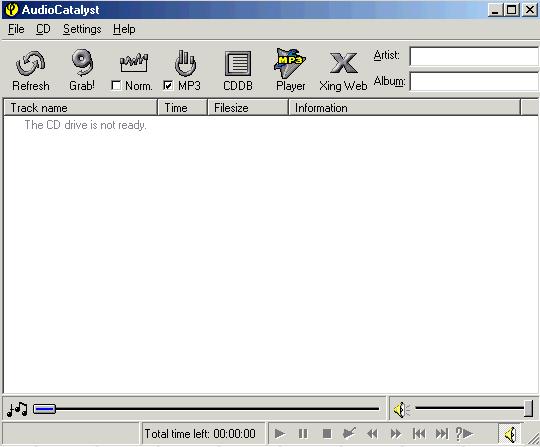540x447 pixels.
Task: Toggle the speaker button in status bar
Action: pyautogui.click(x=510, y=434)
